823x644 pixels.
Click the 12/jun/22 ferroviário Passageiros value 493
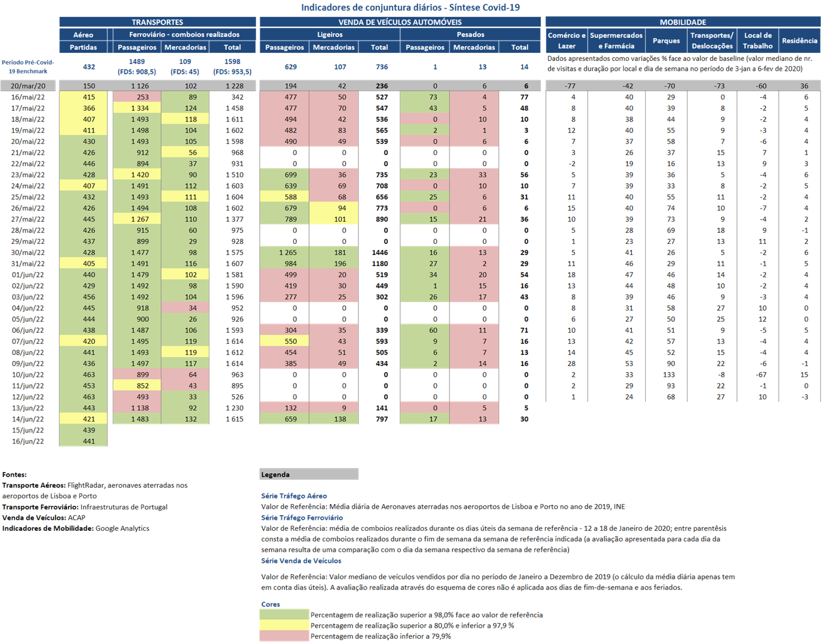[137, 397]
